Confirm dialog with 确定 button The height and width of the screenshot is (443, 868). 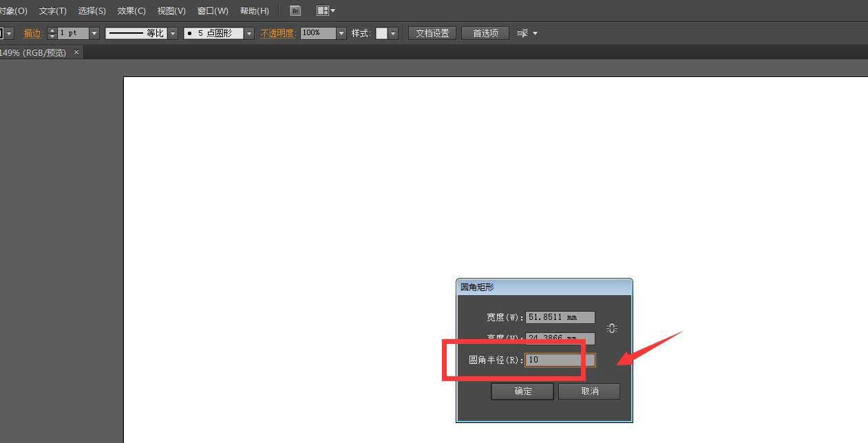click(521, 391)
